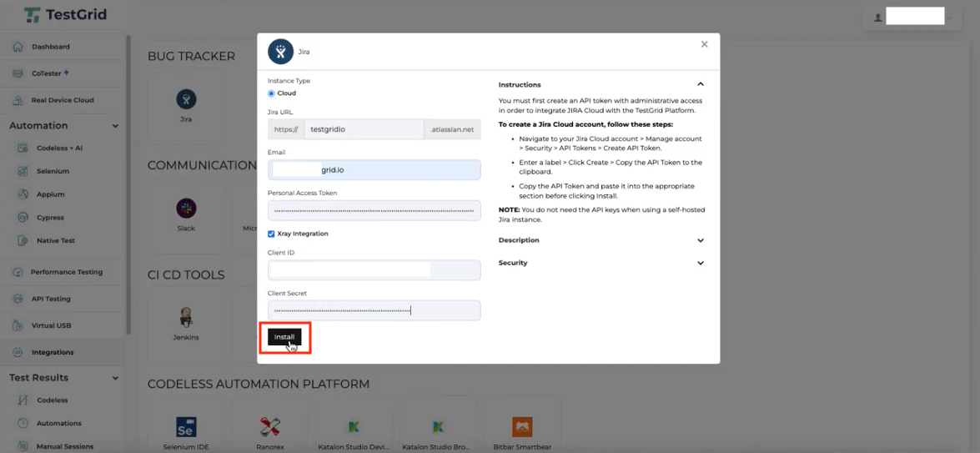Open Real Device Cloud
The height and width of the screenshot is (453, 980).
pos(63,100)
